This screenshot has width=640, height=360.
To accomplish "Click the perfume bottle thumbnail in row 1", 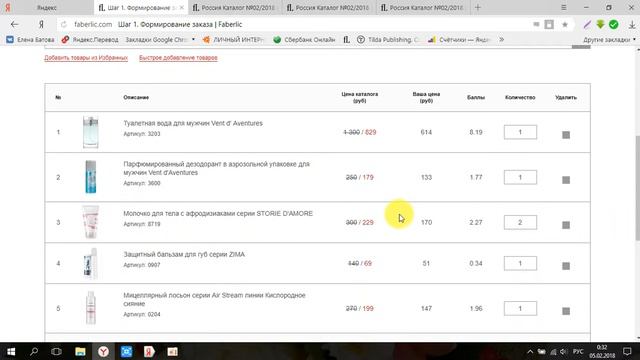I will click(91, 132).
